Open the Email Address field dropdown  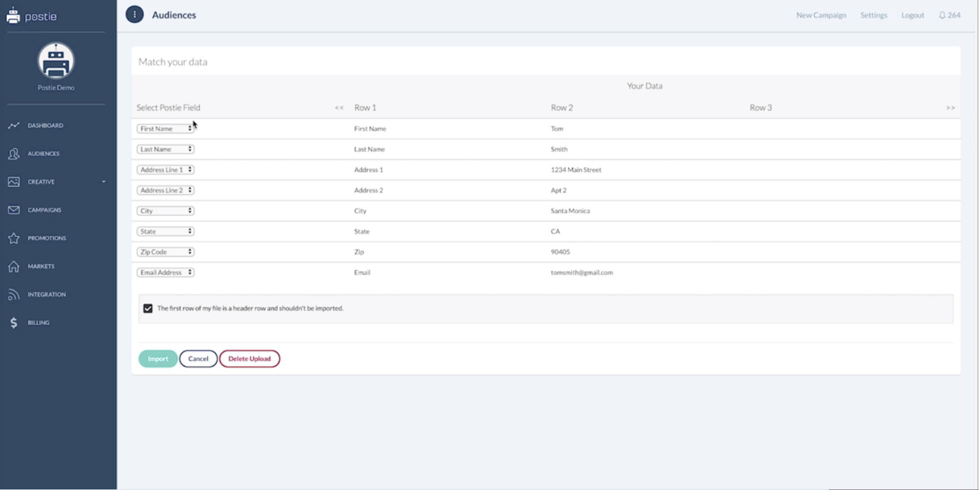(x=165, y=273)
